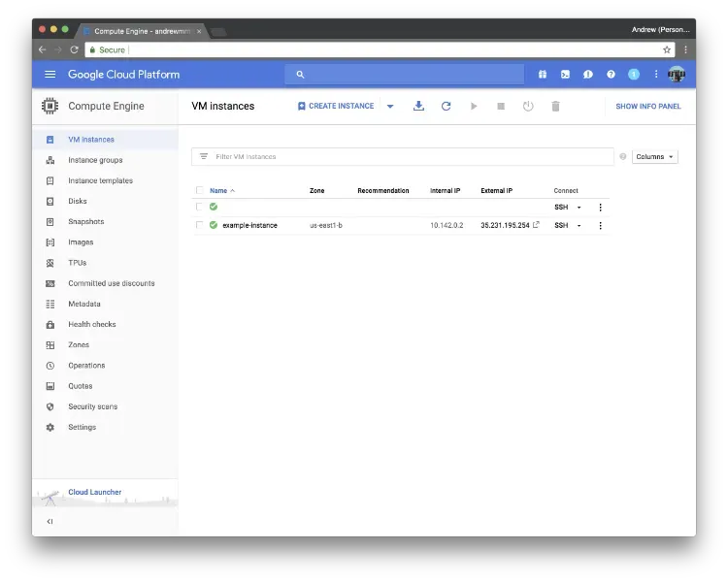The height and width of the screenshot is (582, 728).
Task: Click the start instance play icon
Action: (474, 106)
